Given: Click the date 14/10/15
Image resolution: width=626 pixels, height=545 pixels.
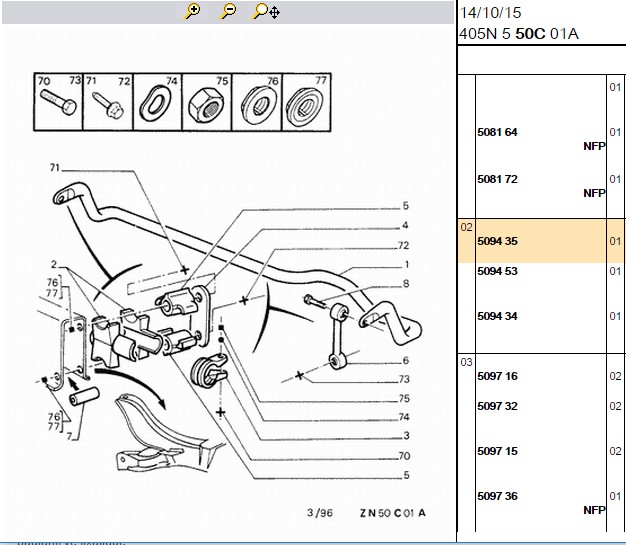Looking at the screenshot, I should click(x=491, y=13).
